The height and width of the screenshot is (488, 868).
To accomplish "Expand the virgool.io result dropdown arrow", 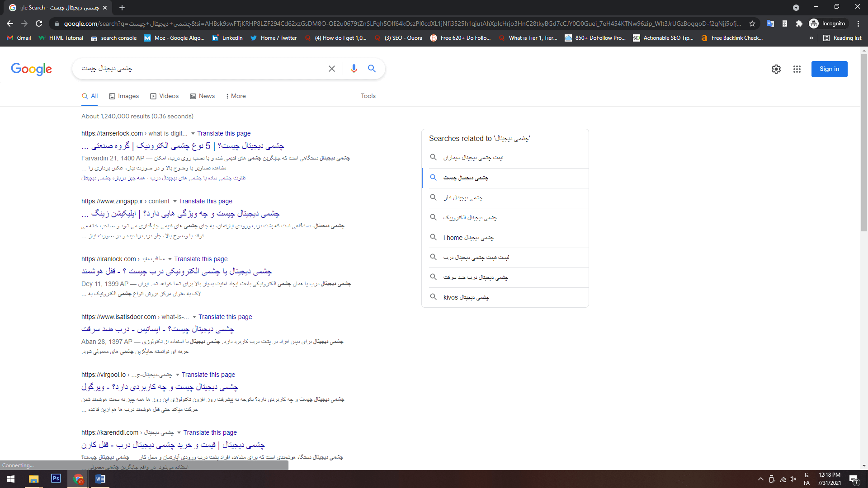I will tap(178, 375).
